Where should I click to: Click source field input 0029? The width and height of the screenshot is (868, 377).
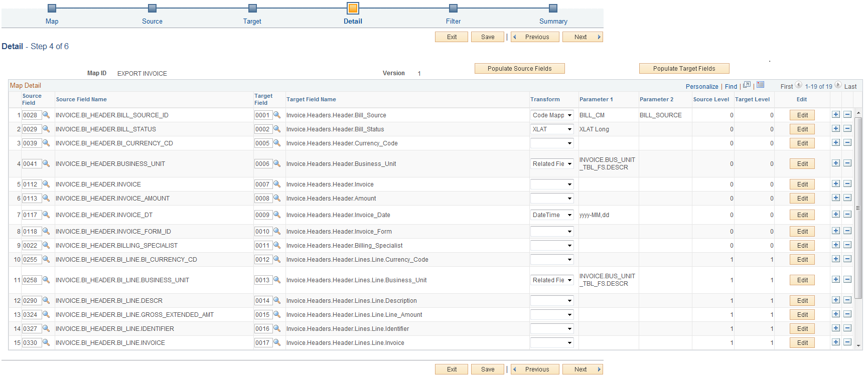click(x=32, y=129)
